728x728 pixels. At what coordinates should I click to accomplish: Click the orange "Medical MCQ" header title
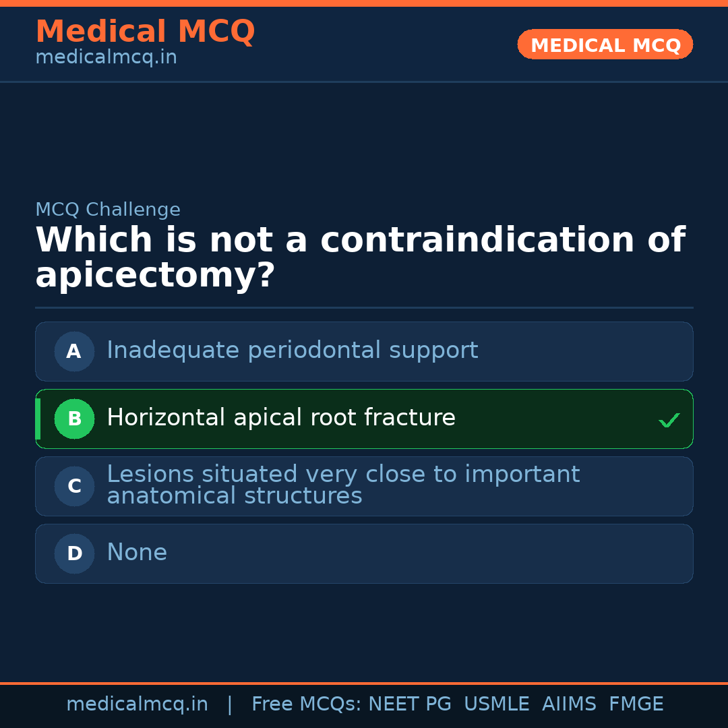[x=145, y=32]
